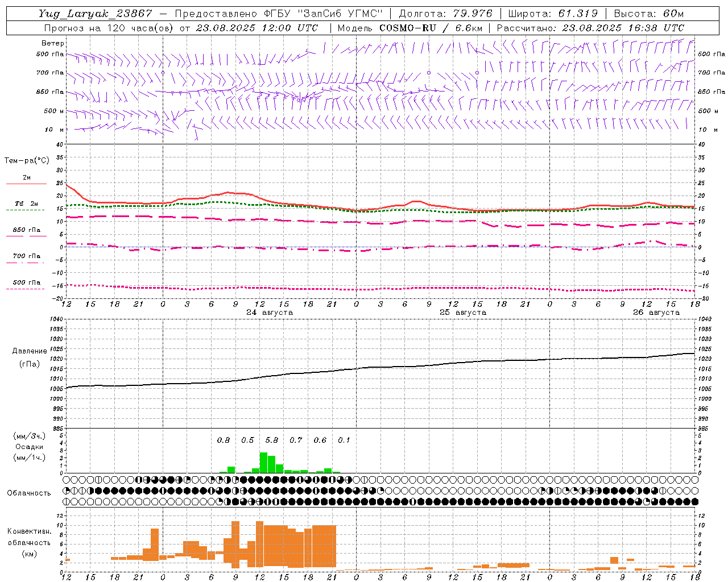
Task: Select the Модель COSMO-RU / 6.6км label
Action: coord(410,28)
